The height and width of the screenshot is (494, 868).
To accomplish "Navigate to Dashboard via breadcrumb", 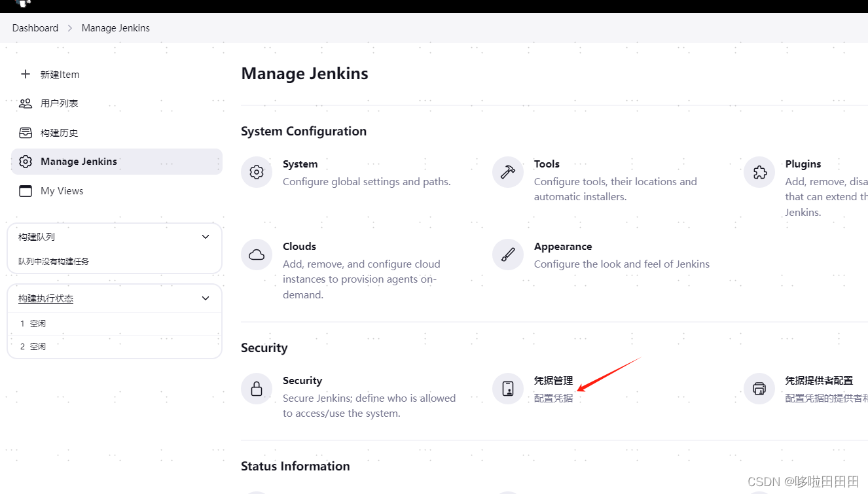I will click(35, 27).
